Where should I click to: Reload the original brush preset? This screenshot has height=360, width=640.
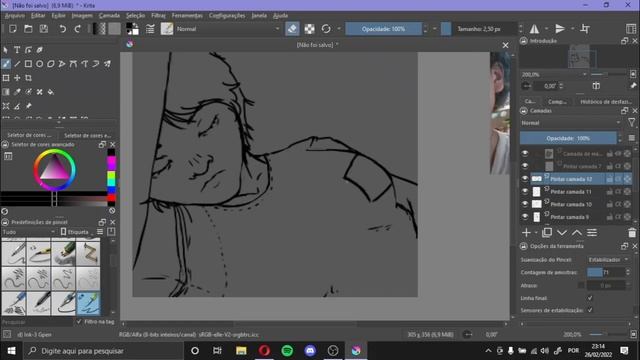[x=326, y=29]
